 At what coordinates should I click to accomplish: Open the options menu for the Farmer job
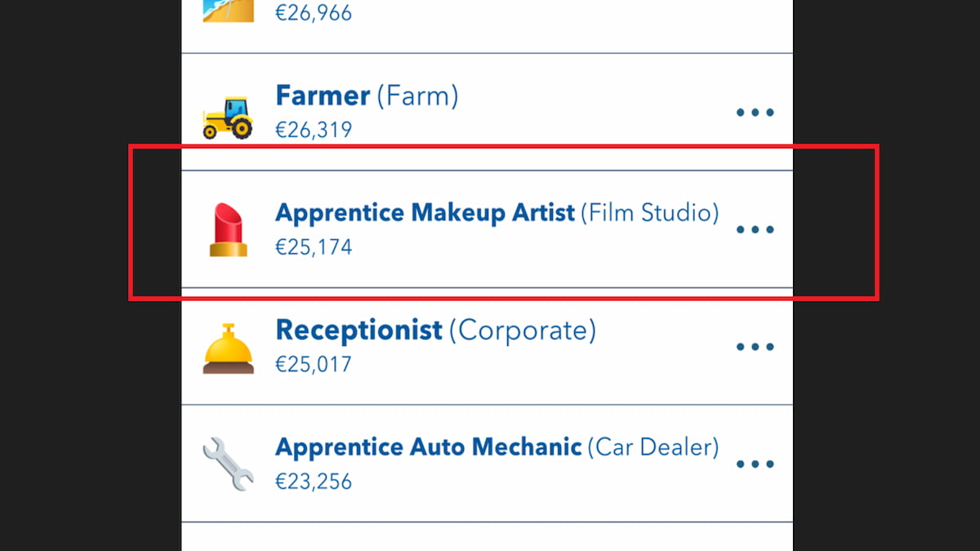[x=755, y=112]
